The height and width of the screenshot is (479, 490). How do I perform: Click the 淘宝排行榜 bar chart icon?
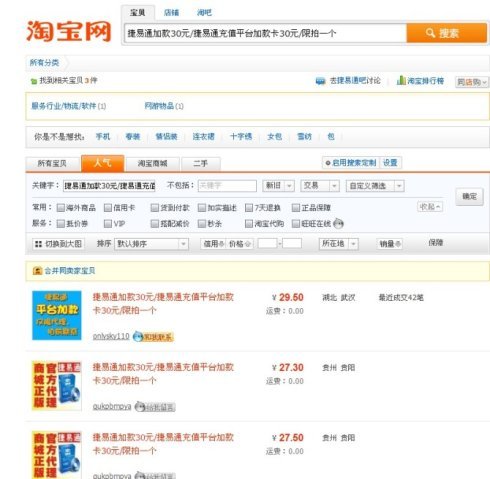tap(401, 80)
